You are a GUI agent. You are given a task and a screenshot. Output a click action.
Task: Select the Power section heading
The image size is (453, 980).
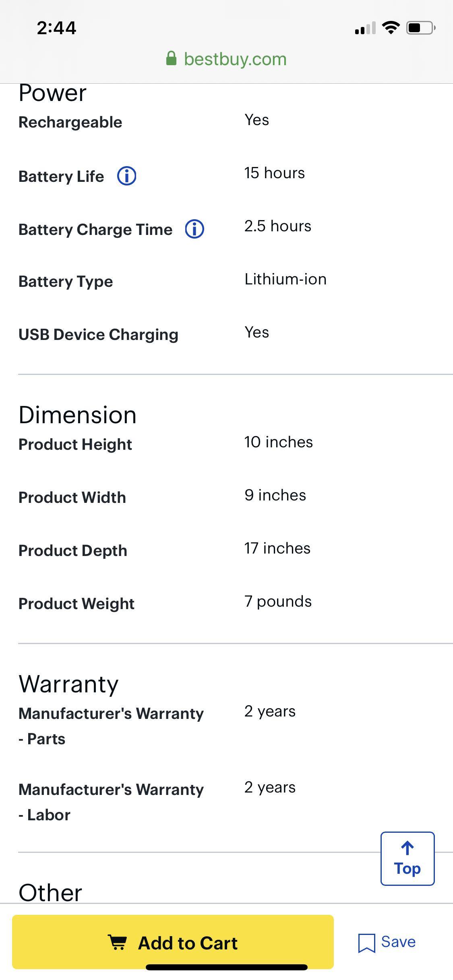[x=52, y=93]
